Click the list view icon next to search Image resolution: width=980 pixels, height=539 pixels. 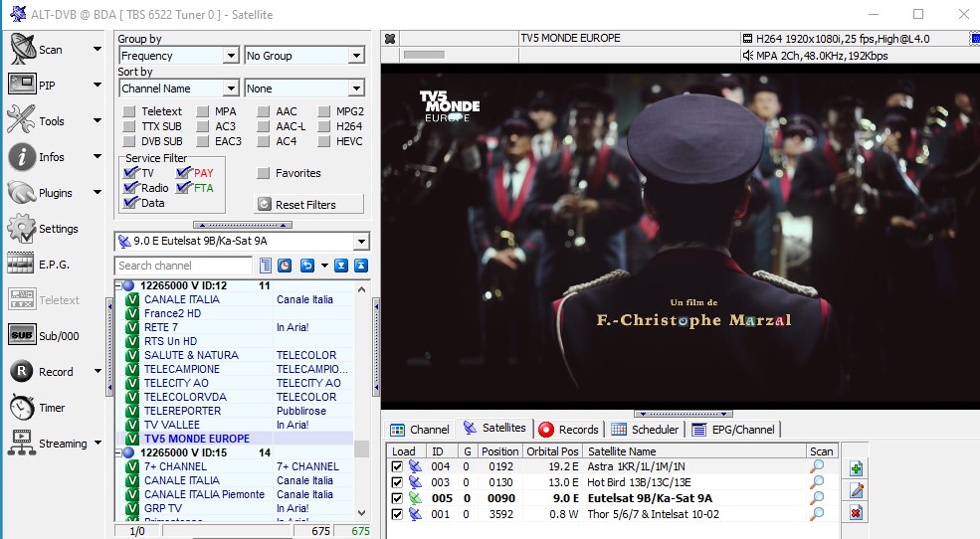coord(266,266)
